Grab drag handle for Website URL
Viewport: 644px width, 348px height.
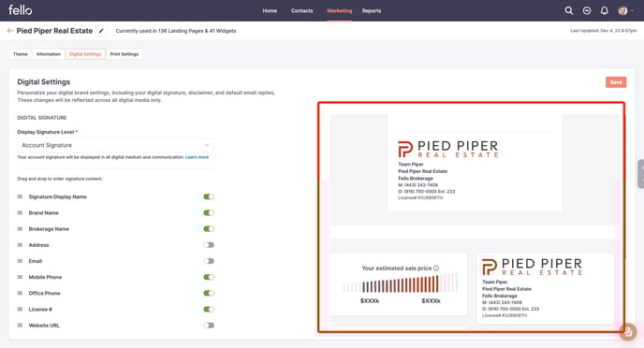click(x=20, y=326)
